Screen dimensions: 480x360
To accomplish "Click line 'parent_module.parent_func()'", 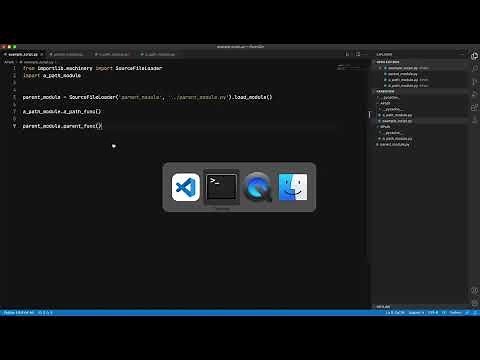I will coord(62,126).
